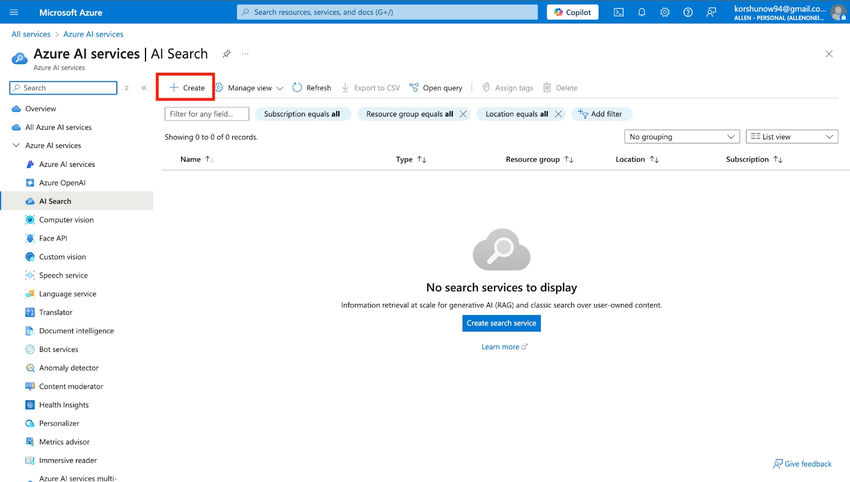
Task: Click Export to CSV
Action: tap(370, 88)
